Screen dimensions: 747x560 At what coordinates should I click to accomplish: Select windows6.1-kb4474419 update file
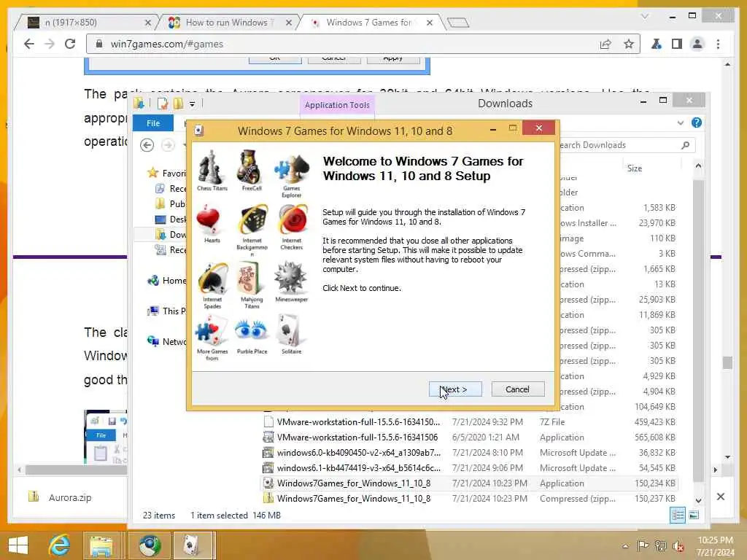click(469, 467)
